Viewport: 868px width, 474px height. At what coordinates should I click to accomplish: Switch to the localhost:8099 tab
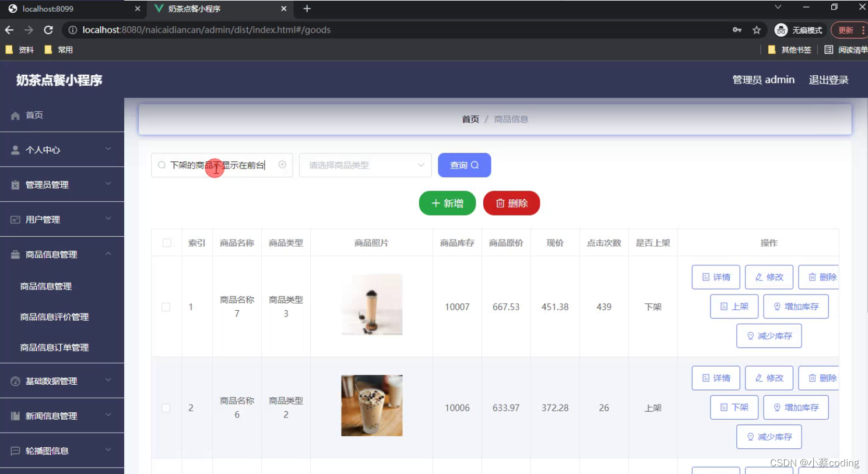73,9
